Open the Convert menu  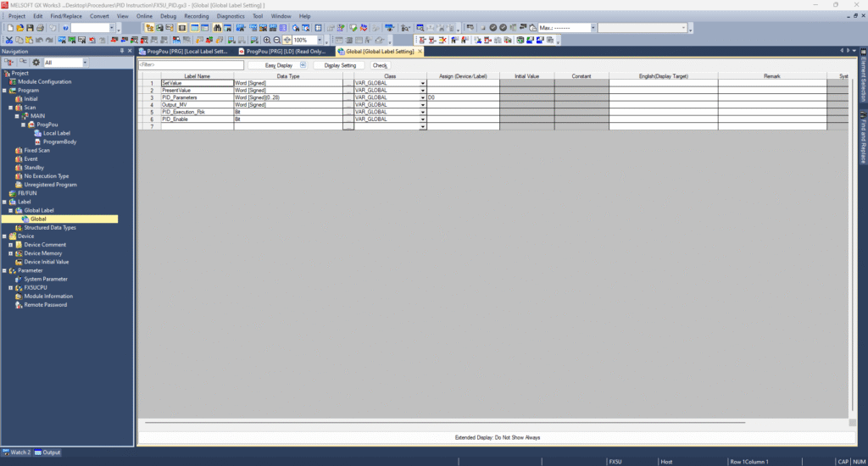(100, 16)
